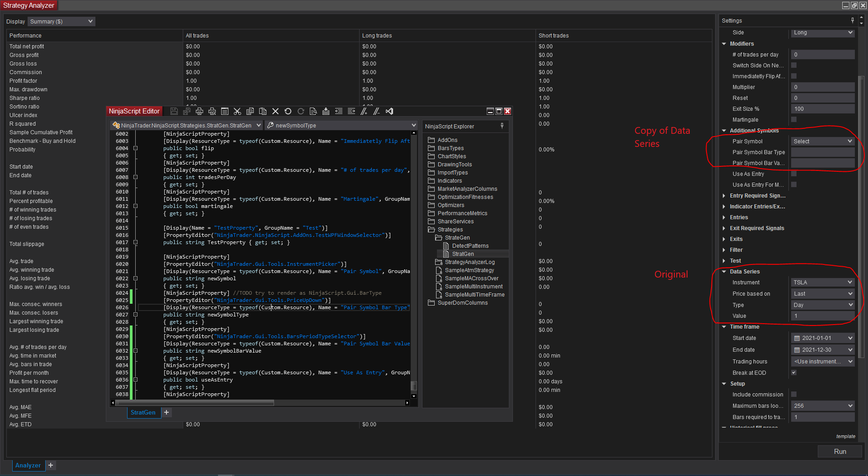This screenshot has height=476, width=868.
Task: Click the Run button
Action: tap(840, 451)
